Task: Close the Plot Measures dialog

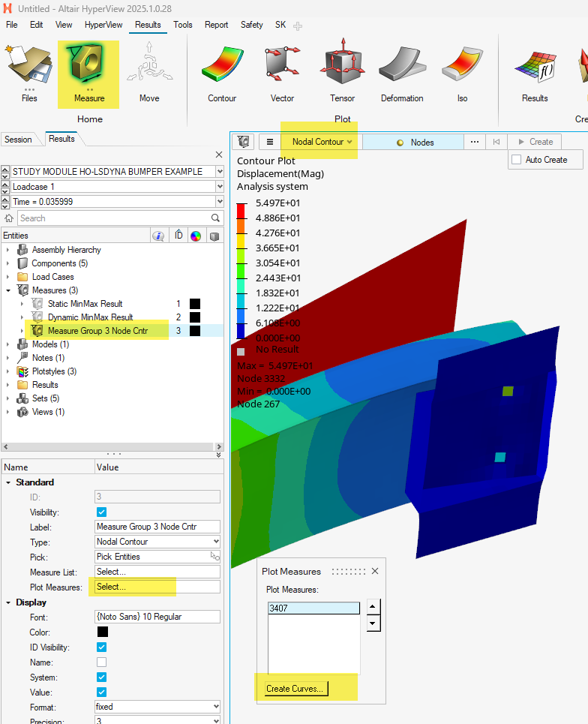Action: point(375,571)
